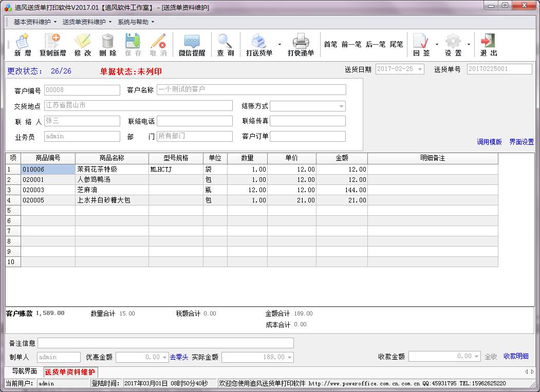
Task: Click the 明细备注 column header
Action: [433, 158]
